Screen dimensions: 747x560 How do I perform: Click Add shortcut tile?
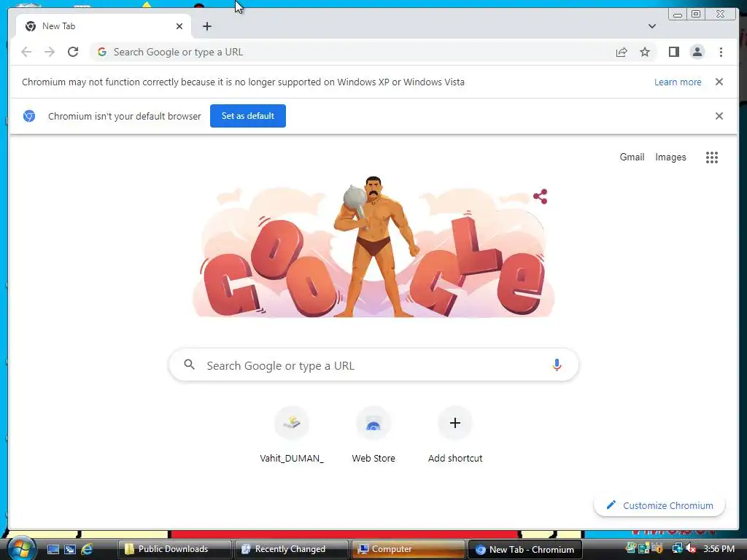pyautogui.click(x=455, y=435)
